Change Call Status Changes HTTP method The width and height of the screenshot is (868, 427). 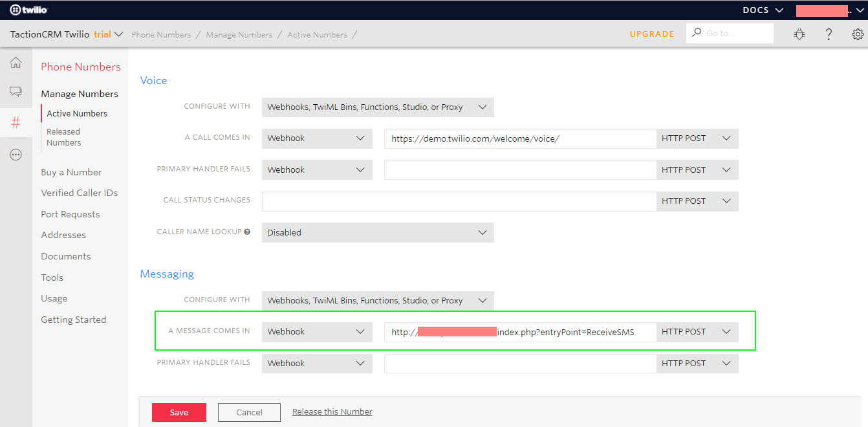697,201
